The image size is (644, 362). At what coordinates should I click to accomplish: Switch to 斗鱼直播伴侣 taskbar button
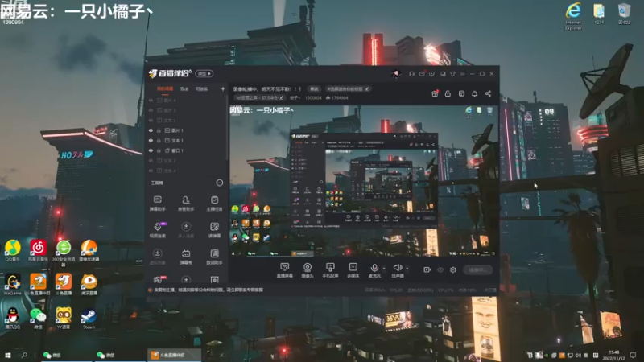[x=174, y=355]
